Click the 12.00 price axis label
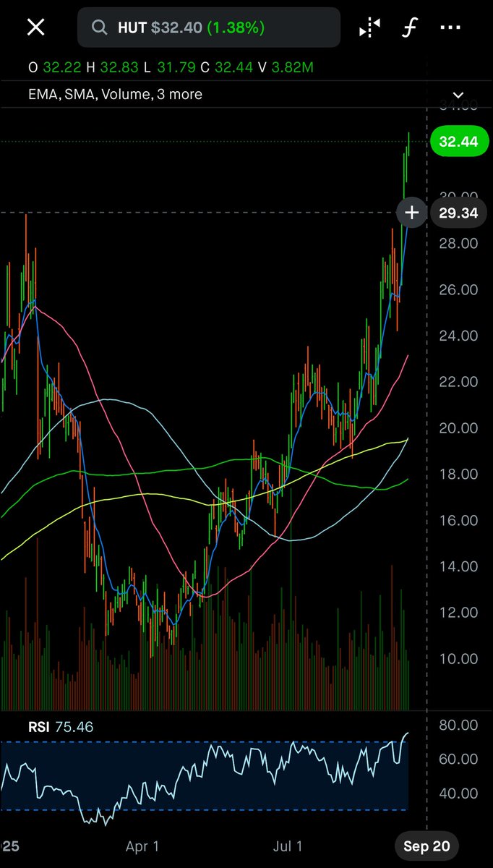This screenshot has height=868, width=493. coord(458,613)
